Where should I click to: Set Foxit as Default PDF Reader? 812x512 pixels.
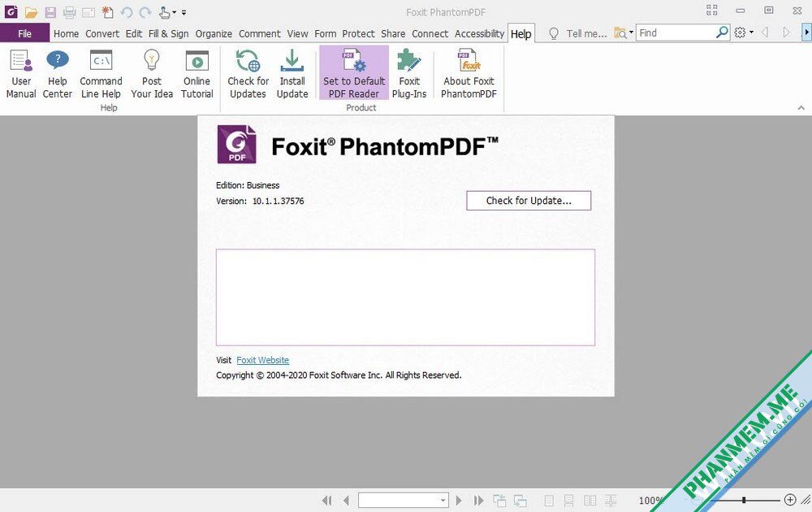click(x=354, y=72)
